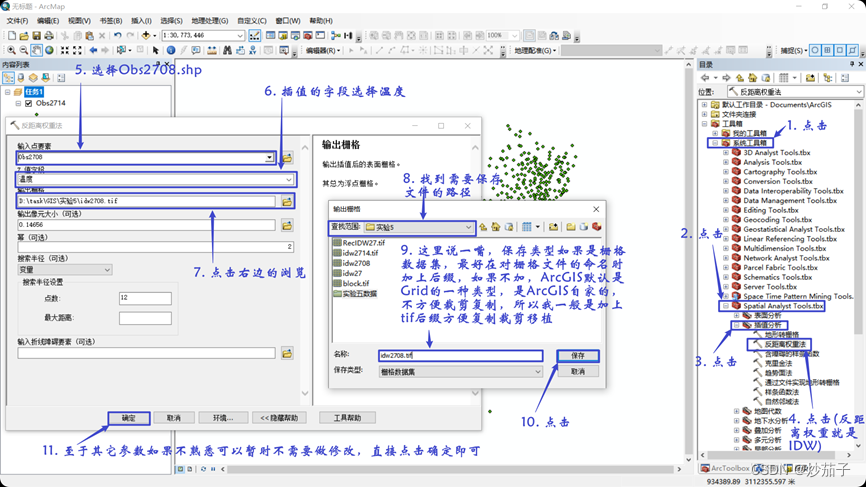Collapse the Spatial Analyst Tools.tbx node
866x487 pixels.
pyautogui.click(x=726, y=306)
